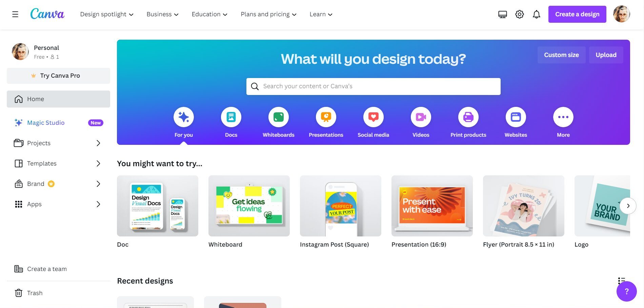
Task: Click the Custom size button
Action: [x=562, y=55]
